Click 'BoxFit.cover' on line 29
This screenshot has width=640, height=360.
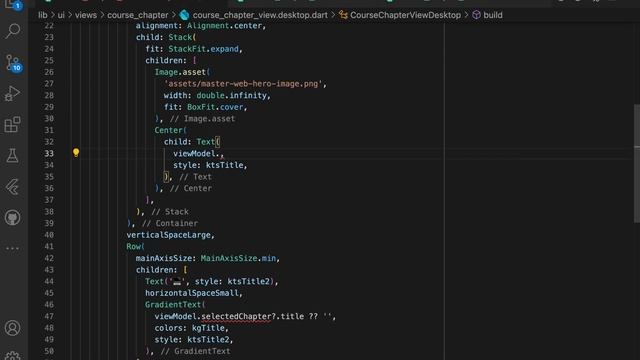(x=215, y=107)
